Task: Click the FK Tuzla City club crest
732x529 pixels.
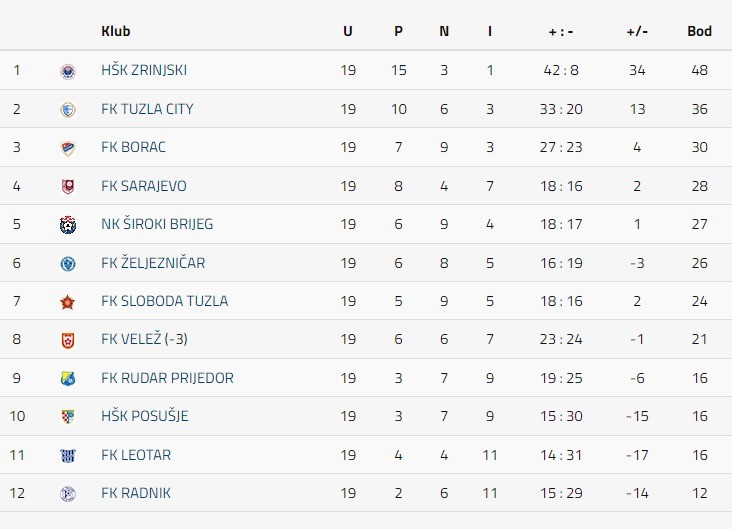Action: tap(67, 110)
